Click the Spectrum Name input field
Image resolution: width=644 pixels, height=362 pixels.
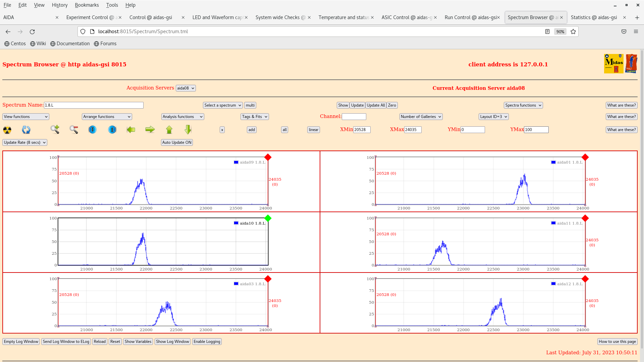click(94, 105)
